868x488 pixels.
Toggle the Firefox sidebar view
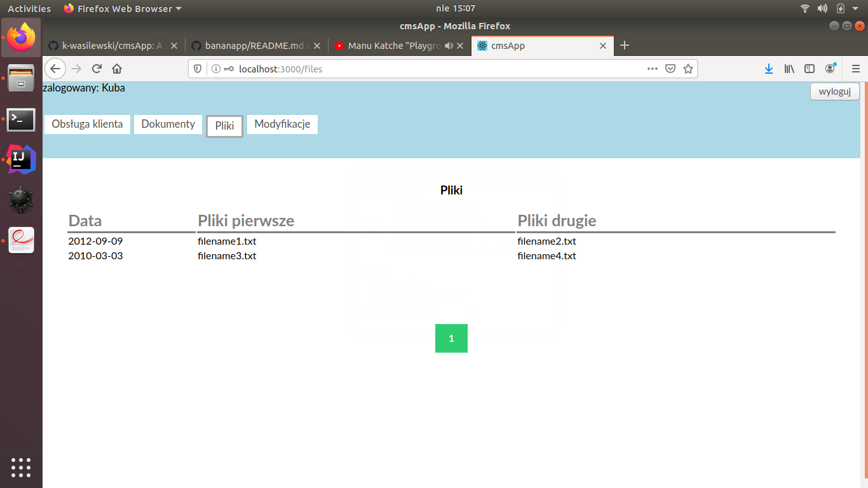click(810, 69)
